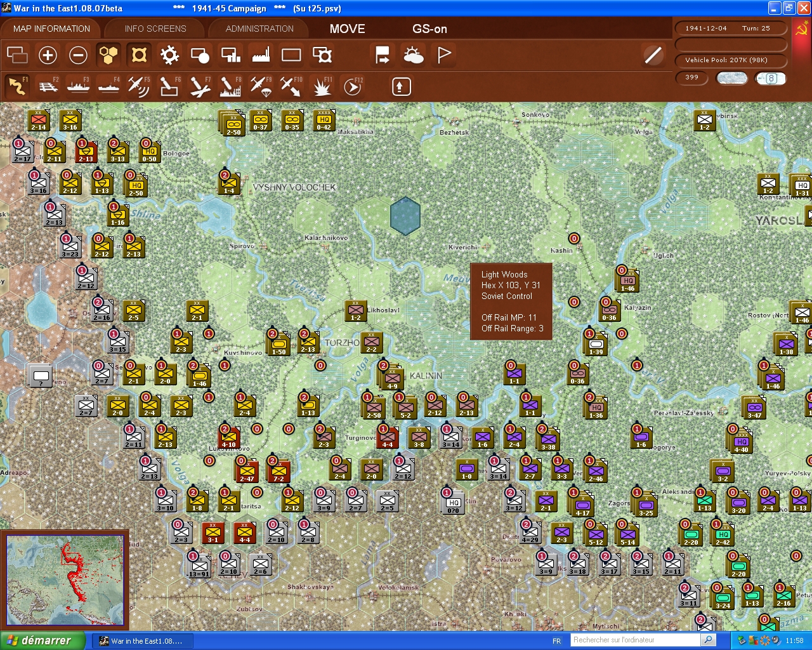The image size is (812, 650).
Task: Select the Move mode (F1) icon
Action: coord(17,86)
